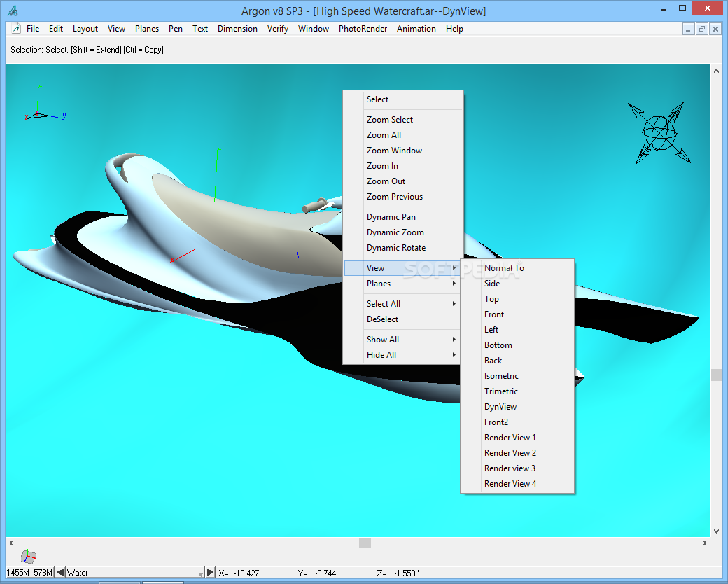Select Render View 2
Screen dimensions: 728x584
tap(517, 453)
